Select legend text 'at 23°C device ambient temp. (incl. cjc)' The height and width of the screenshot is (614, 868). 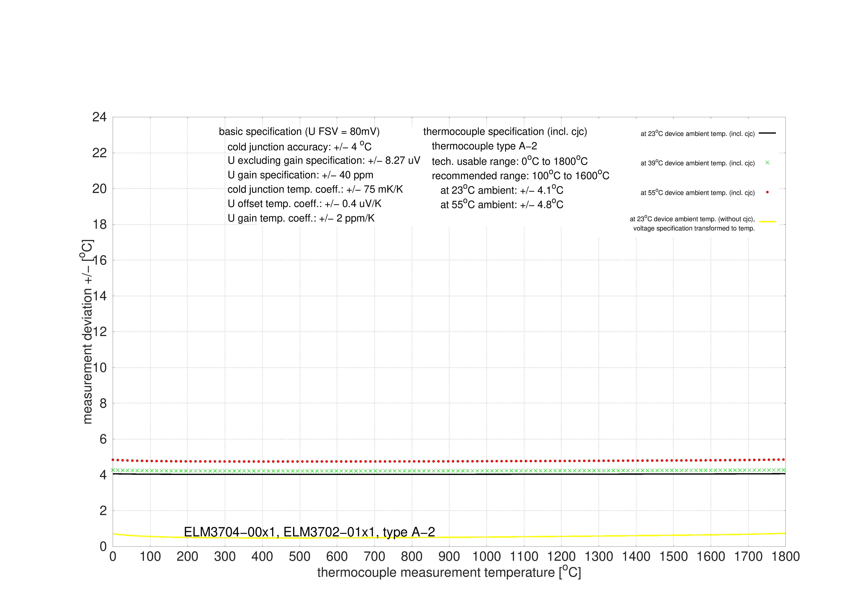point(697,133)
